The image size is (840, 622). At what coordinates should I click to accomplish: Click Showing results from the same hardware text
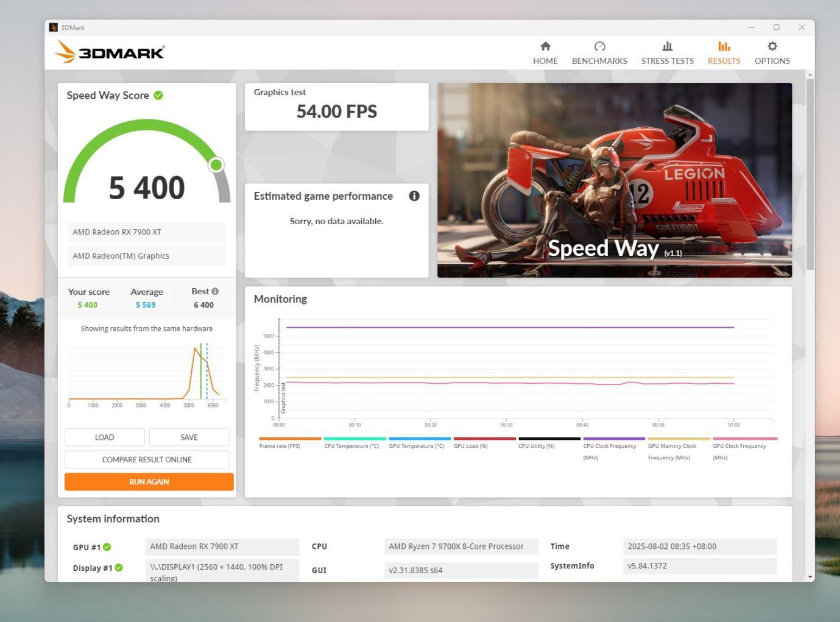(147, 328)
